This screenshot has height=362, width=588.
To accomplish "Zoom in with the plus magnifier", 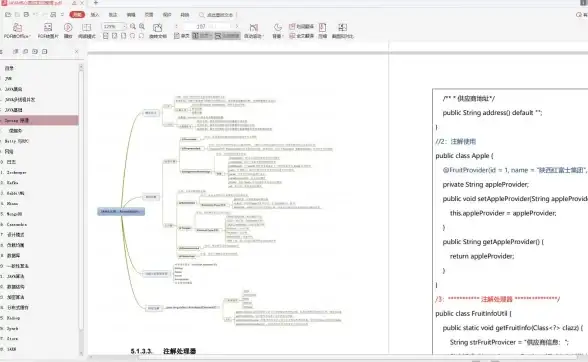I will pos(142,26).
